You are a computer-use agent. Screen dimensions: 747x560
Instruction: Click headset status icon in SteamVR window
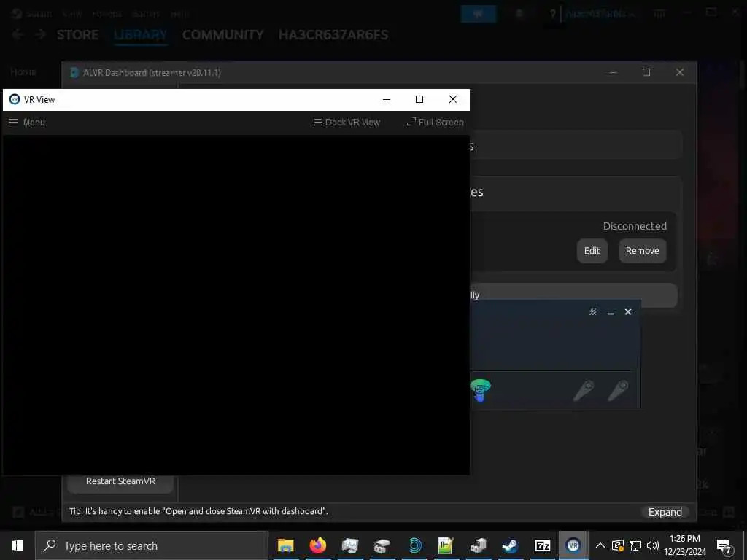480,390
